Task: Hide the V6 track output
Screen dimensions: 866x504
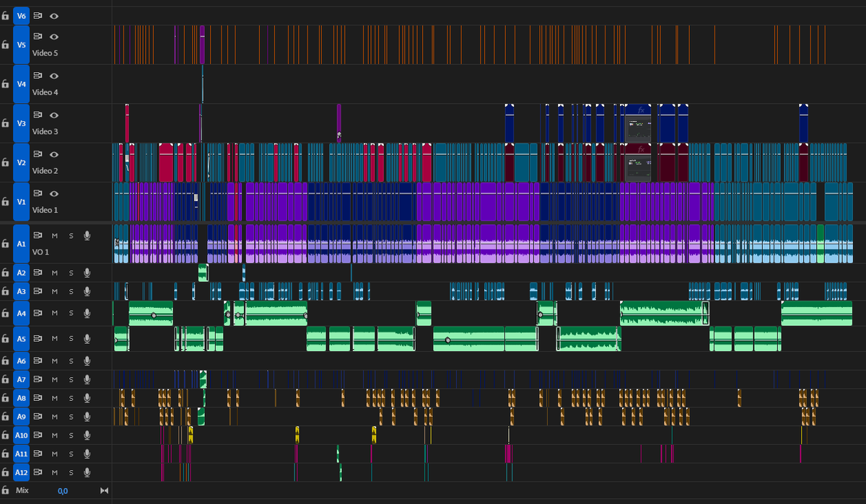Action: click(54, 15)
